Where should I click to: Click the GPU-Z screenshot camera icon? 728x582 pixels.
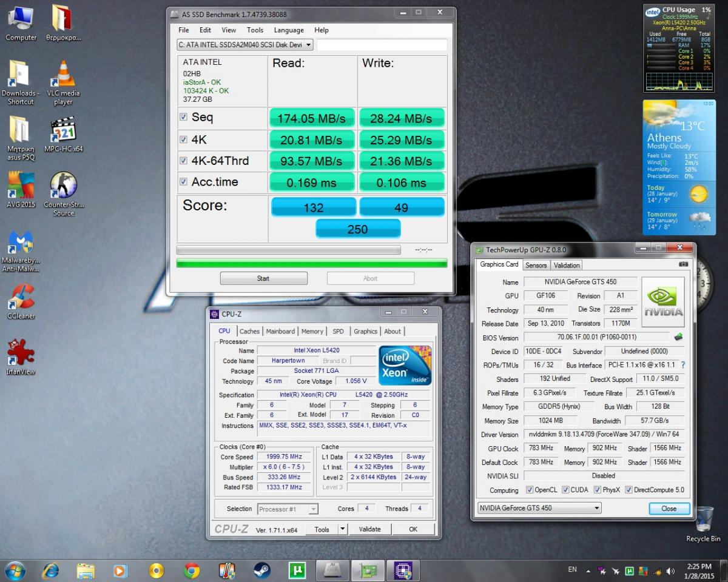684,265
